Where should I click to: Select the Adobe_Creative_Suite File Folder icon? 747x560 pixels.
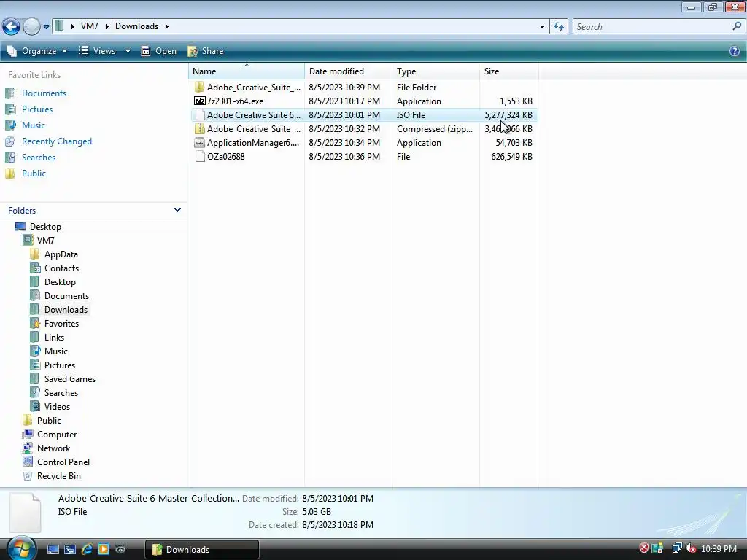click(200, 87)
